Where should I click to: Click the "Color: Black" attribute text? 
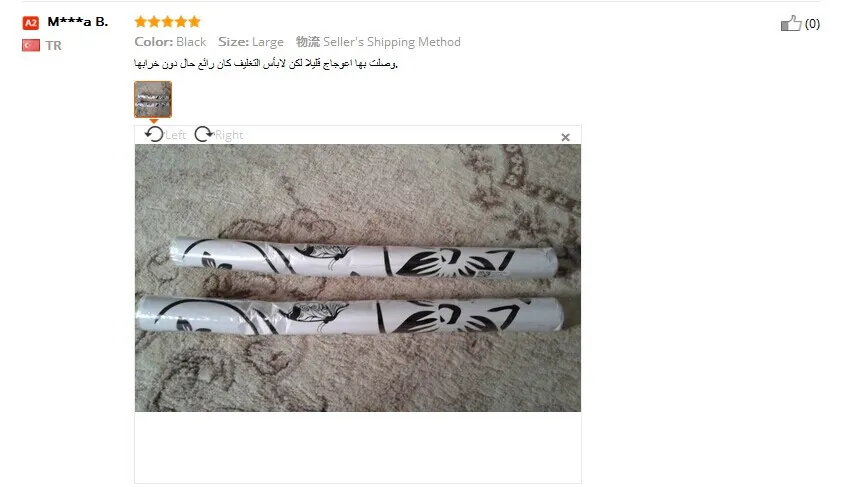pos(170,42)
